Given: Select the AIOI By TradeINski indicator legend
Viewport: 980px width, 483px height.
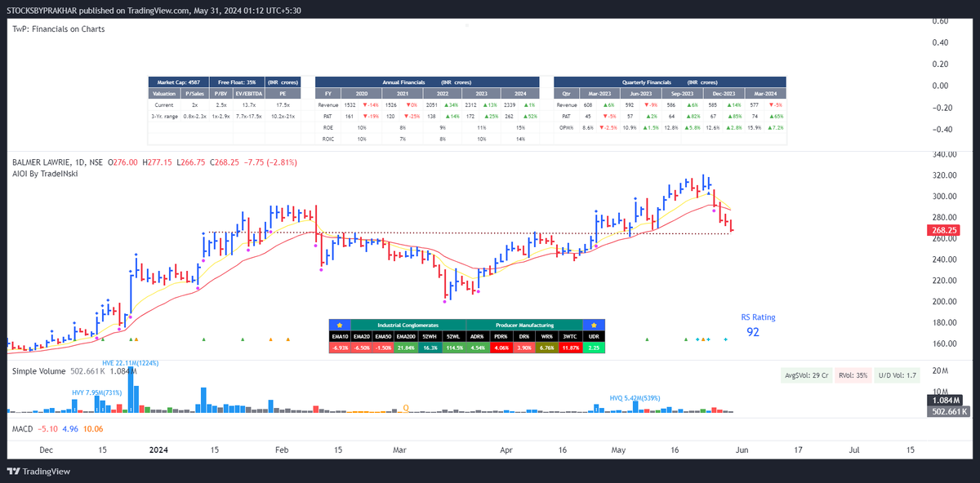Looking at the screenshot, I should click(44, 173).
